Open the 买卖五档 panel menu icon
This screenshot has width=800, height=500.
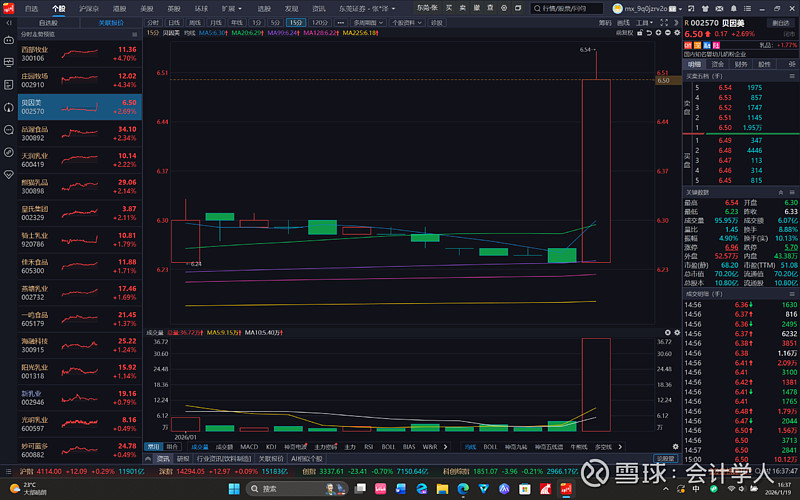coord(791,76)
